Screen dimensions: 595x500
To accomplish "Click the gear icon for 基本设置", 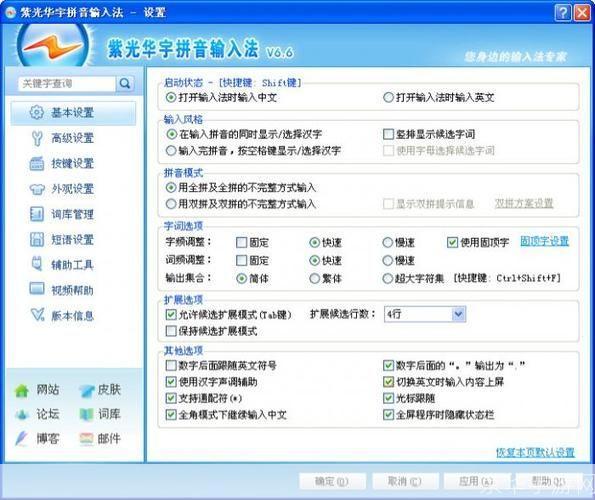I will [x=37, y=112].
